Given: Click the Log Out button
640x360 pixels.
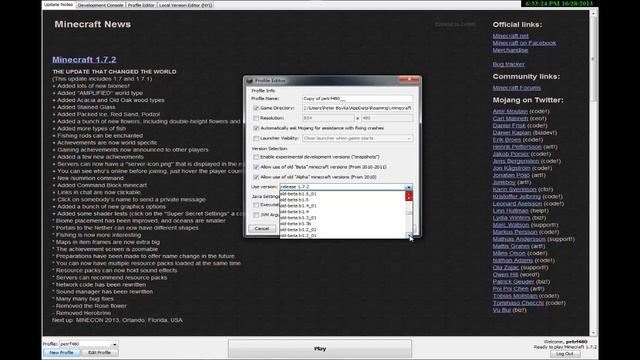Looking at the screenshot, I should tap(565, 354).
